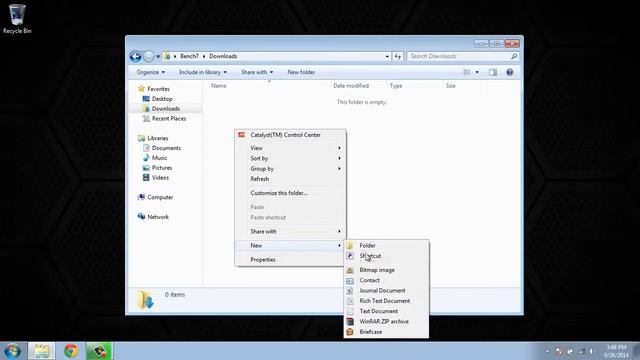The image size is (640, 360).
Task: Create a new Bitmap image
Action: [x=386, y=270]
